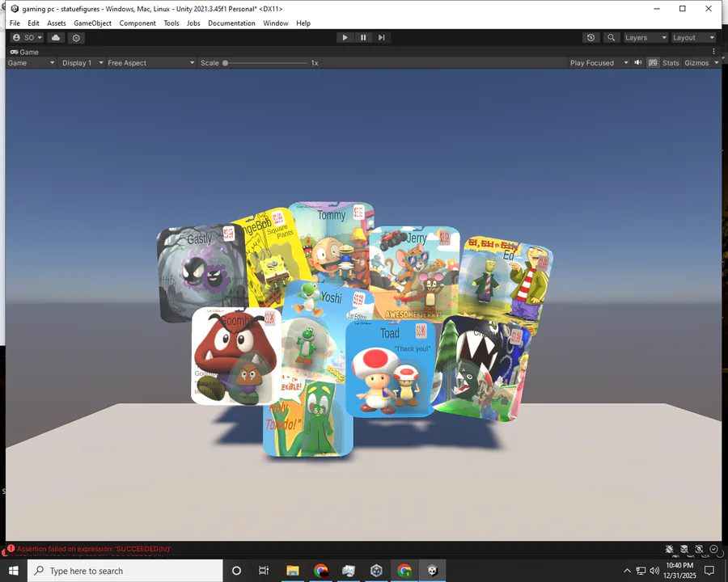
Task: Toggle Gizmos in Game view
Action: 696,63
